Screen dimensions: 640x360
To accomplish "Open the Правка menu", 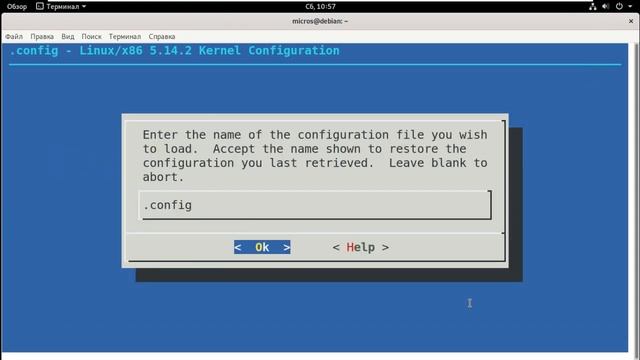I will [x=42, y=36].
